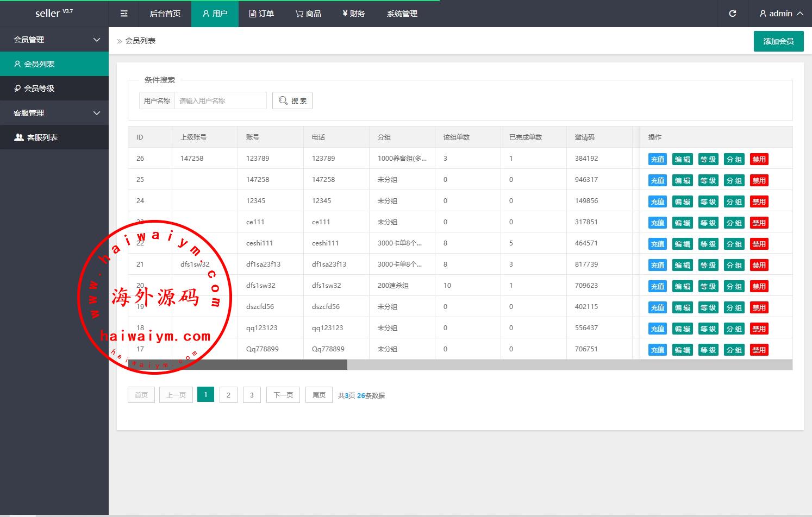Click the 搜索 magnifier search button
812x517 pixels.
point(292,100)
